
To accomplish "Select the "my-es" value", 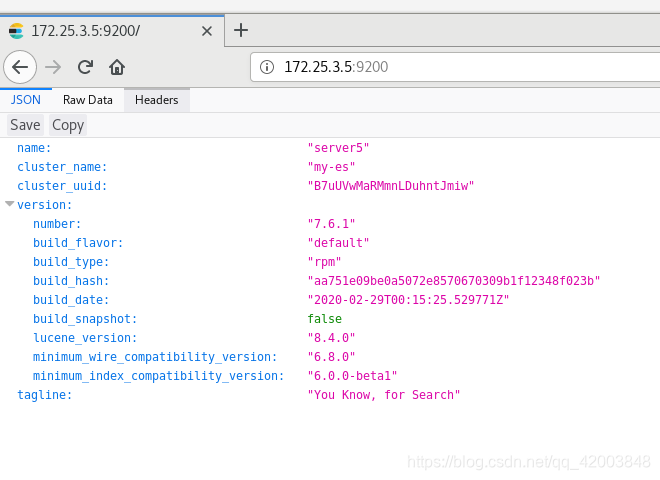I will tap(331, 167).
